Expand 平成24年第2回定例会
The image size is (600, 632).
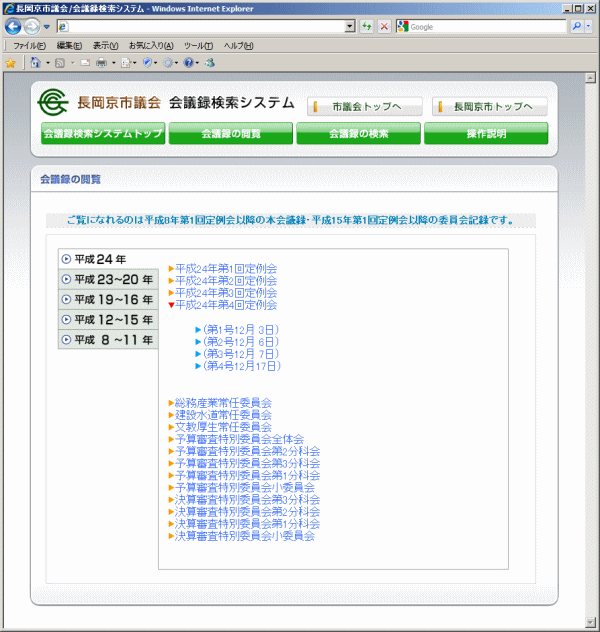[226, 281]
